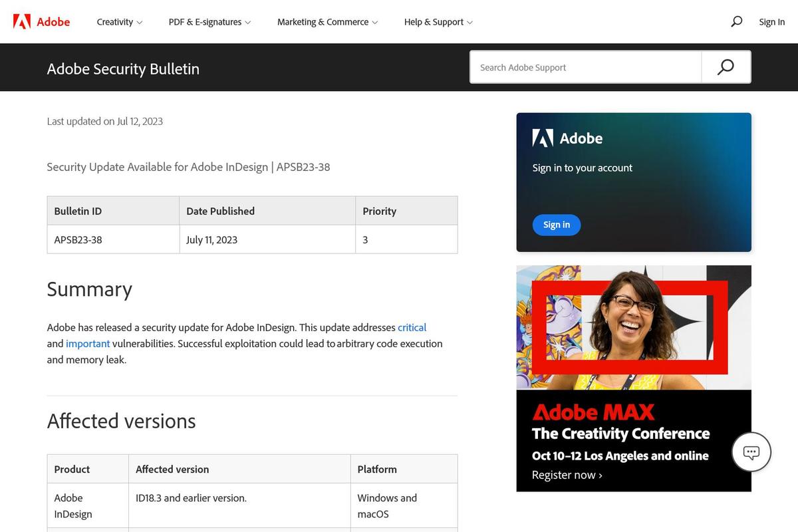Click the Affected version column header
The image size is (798, 532).
pos(239,469)
